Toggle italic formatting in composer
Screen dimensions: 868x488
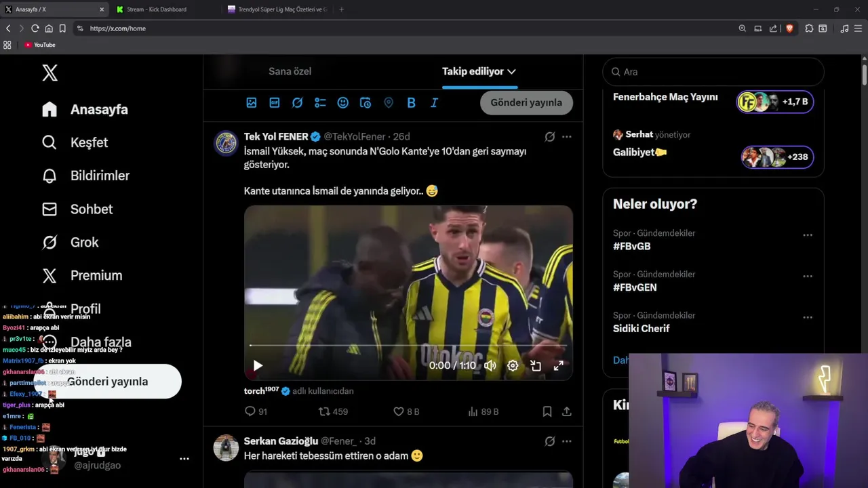(434, 102)
